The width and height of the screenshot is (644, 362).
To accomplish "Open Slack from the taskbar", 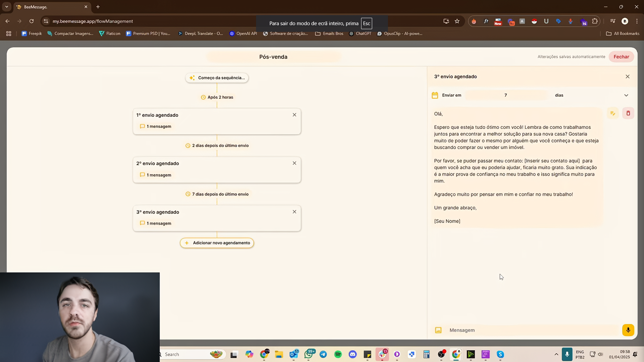I will click(x=382, y=354).
